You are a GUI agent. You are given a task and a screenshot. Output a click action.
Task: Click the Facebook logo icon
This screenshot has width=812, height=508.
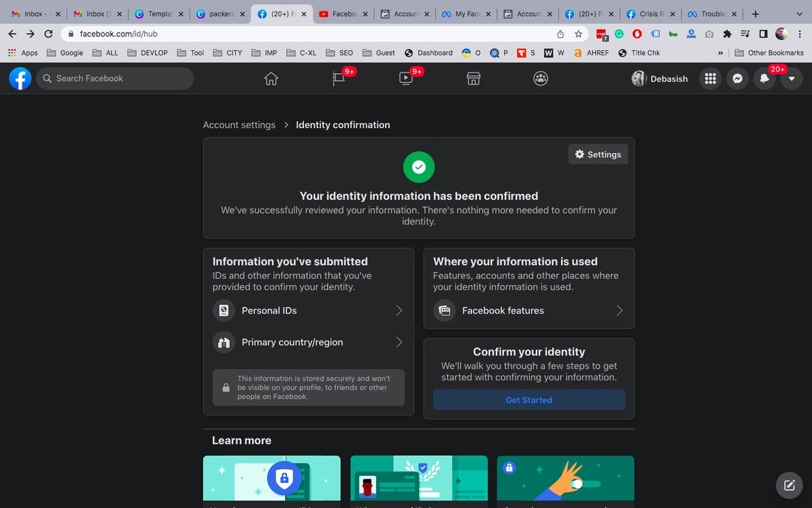click(20, 79)
